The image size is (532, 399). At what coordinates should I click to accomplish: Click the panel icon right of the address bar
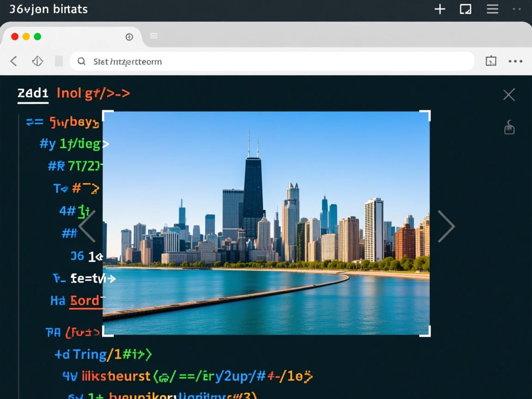491,61
